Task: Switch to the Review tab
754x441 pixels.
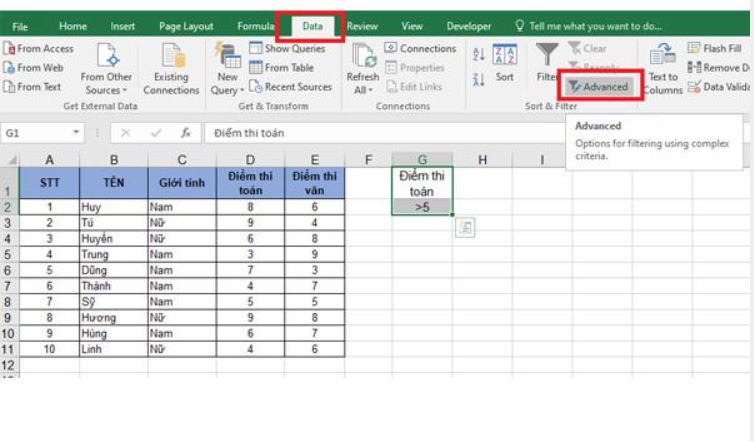Action: click(x=362, y=26)
